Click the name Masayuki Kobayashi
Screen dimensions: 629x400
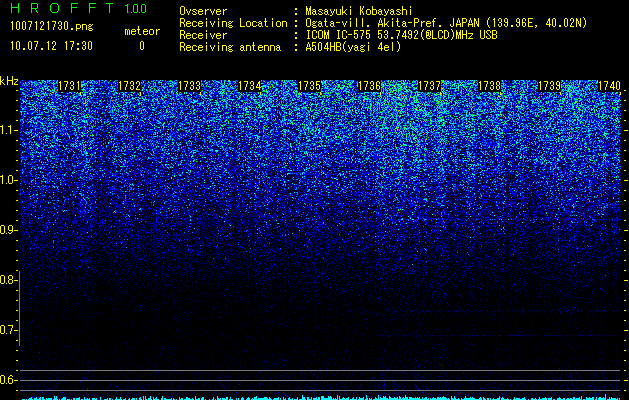(x=359, y=11)
